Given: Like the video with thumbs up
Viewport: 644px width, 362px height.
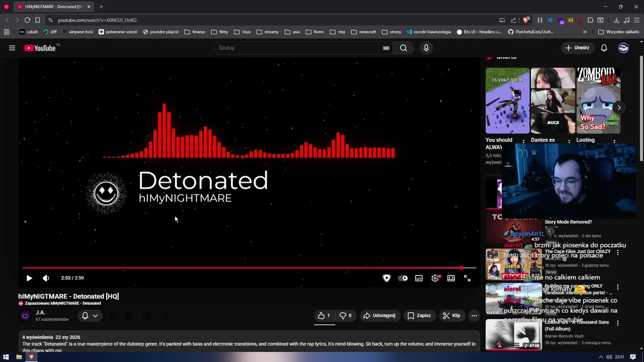Looking at the screenshot, I should 324,316.
